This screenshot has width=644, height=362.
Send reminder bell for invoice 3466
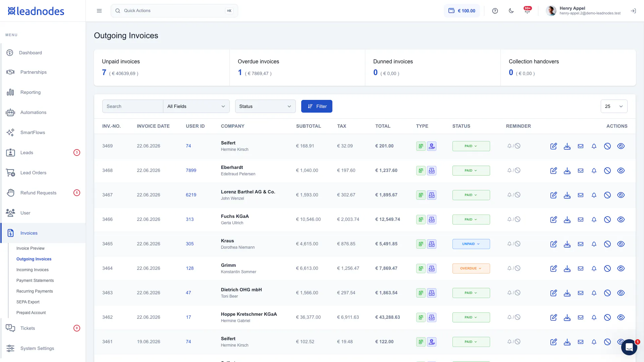594,220
